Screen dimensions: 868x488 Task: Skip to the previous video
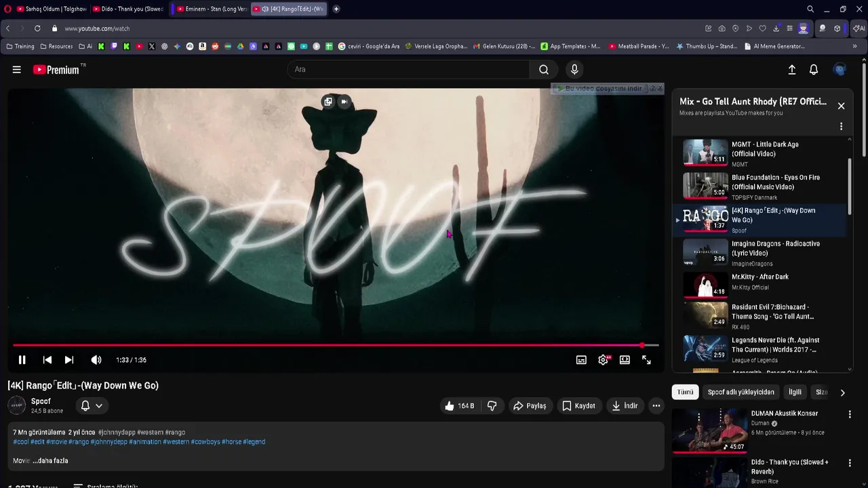coord(47,360)
